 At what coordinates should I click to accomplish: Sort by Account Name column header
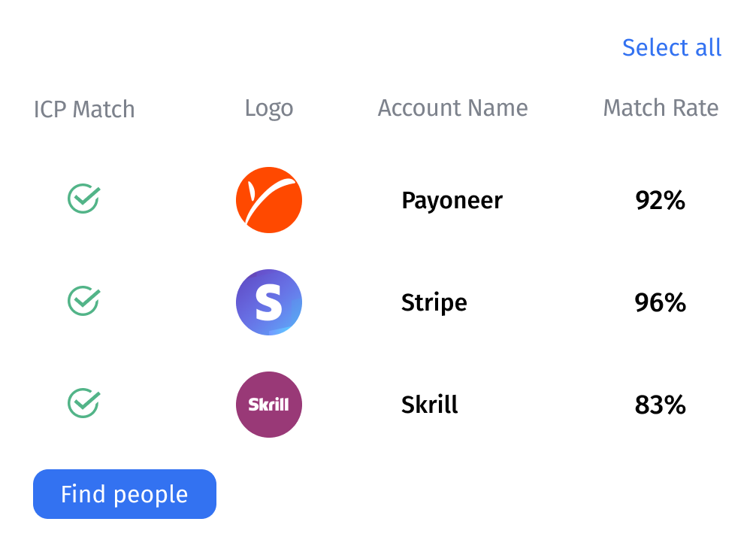coord(452,108)
